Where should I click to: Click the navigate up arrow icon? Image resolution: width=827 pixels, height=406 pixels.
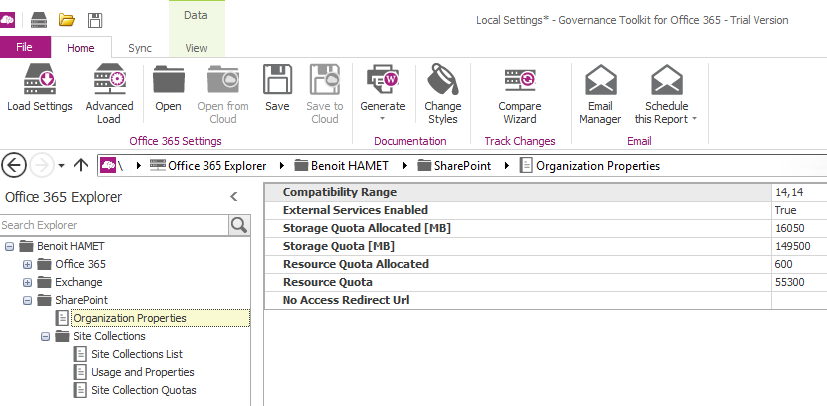click(82, 165)
